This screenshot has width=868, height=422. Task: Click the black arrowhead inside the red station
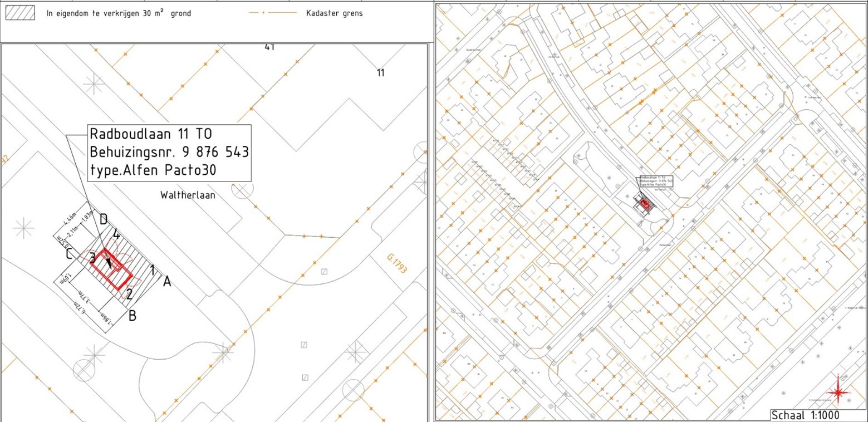[109, 261]
